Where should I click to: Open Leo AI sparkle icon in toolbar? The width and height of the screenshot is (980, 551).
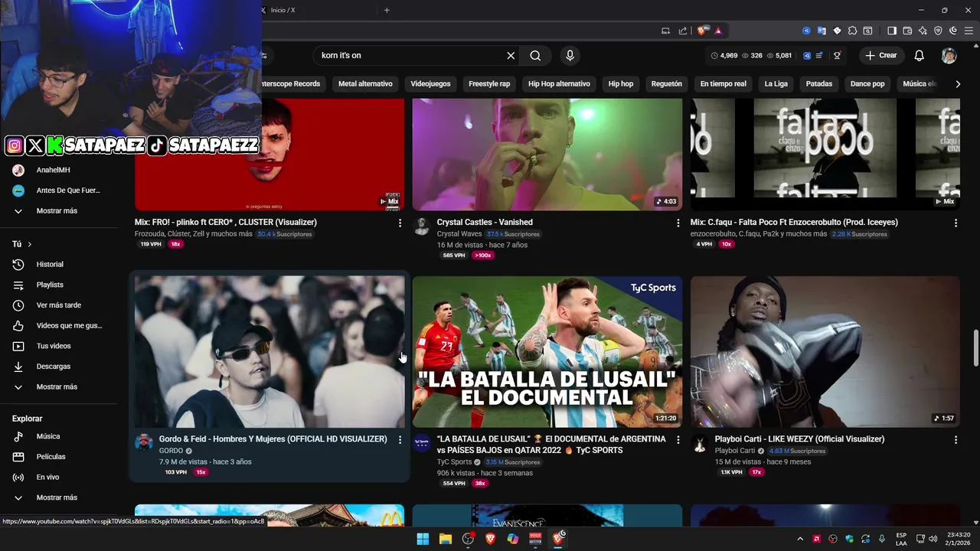point(923,31)
